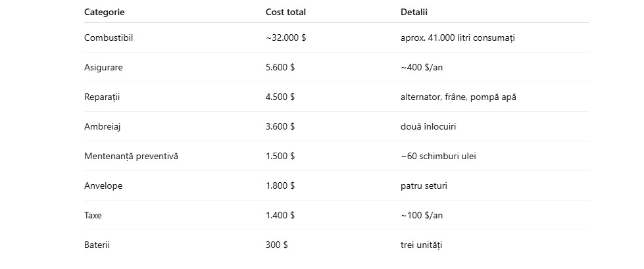Click the alternator, frâne, pompă apă detail

pos(458,97)
